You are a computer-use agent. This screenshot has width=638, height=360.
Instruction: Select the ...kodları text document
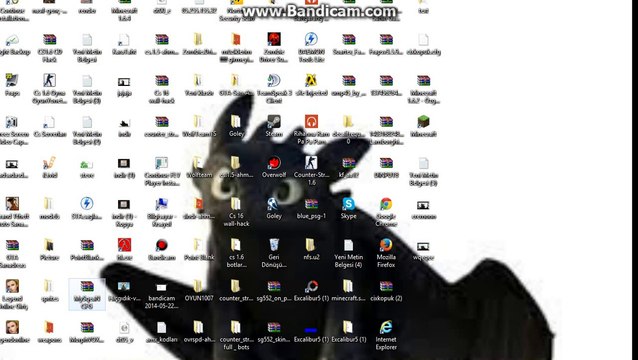[x=162, y=331]
